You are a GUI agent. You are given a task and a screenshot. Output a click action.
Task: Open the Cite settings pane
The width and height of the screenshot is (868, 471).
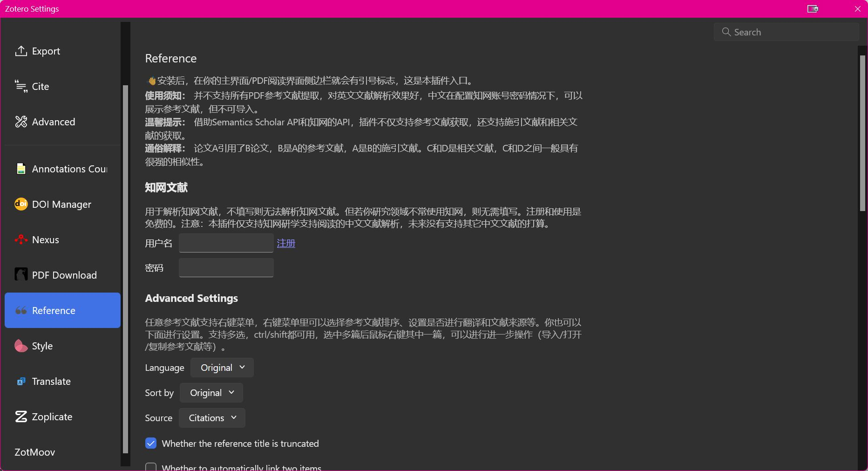coord(62,87)
